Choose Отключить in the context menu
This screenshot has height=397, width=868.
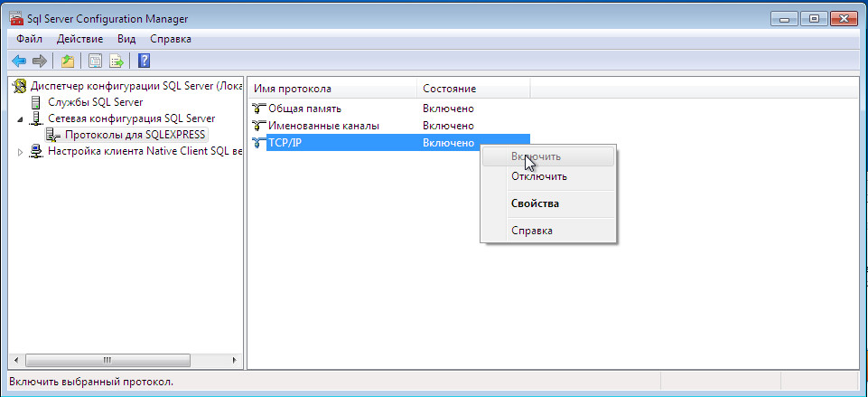coord(548,177)
